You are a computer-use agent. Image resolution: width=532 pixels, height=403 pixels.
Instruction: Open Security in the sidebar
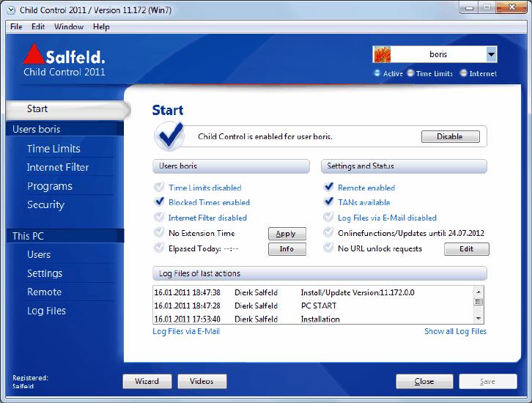click(x=46, y=204)
